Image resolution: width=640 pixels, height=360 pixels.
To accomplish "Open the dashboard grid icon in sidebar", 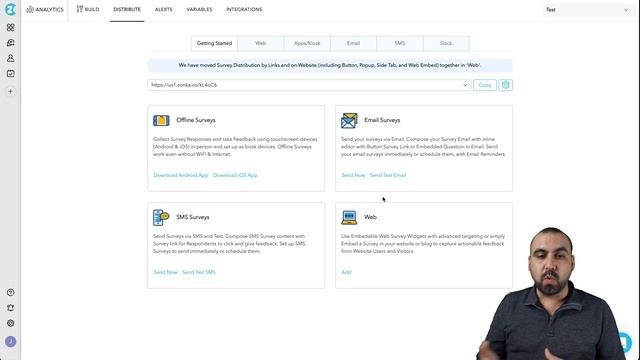I will [11, 27].
